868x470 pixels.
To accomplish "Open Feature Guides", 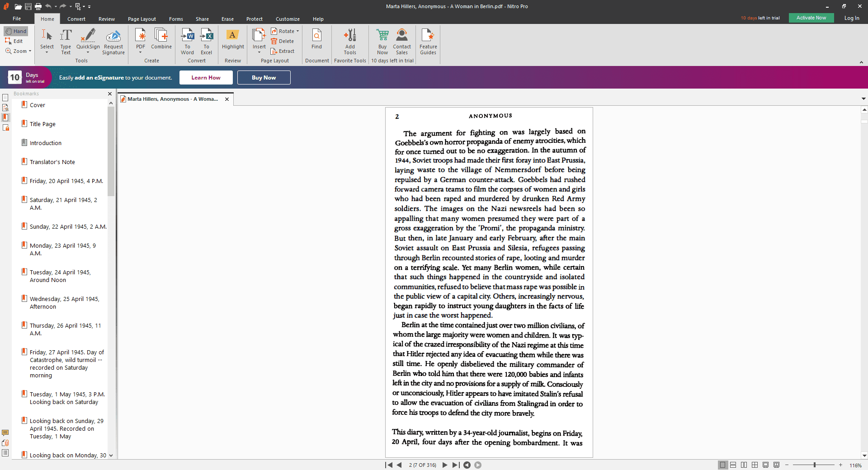I will tap(428, 42).
